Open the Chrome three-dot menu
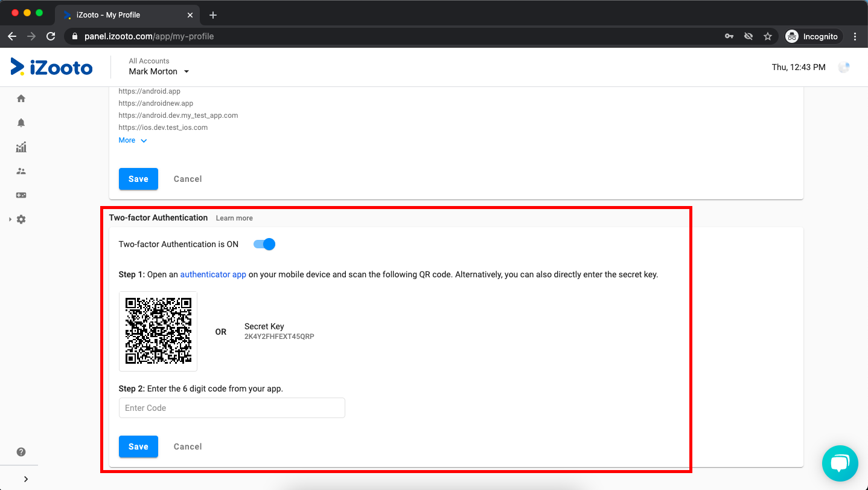Viewport: 868px width, 490px height. click(855, 36)
